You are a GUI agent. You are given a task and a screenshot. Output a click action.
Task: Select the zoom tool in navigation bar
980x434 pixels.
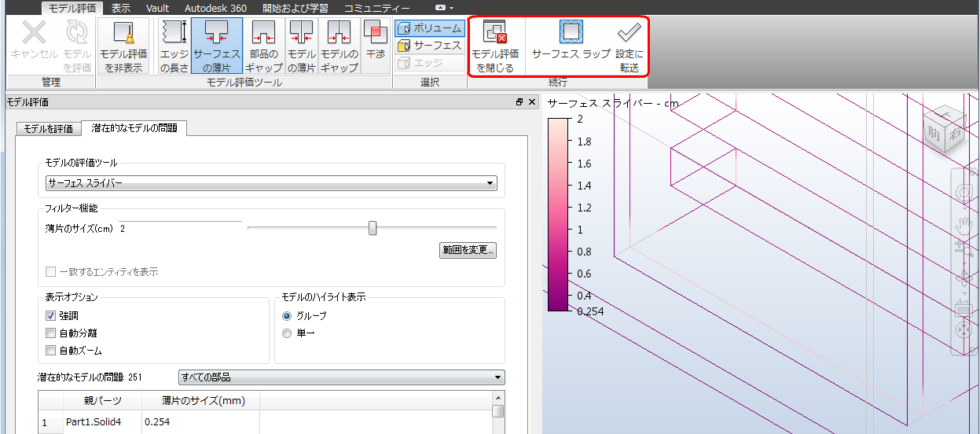pyautogui.click(x=963, y=247)
